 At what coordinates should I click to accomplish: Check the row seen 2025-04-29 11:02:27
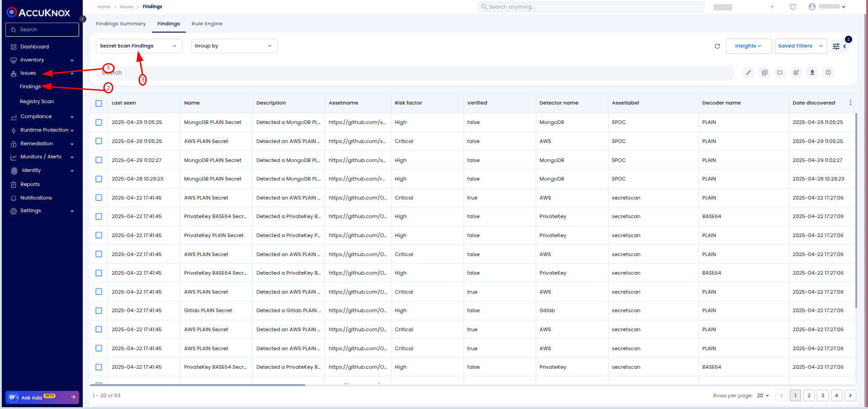click(99, 160)
